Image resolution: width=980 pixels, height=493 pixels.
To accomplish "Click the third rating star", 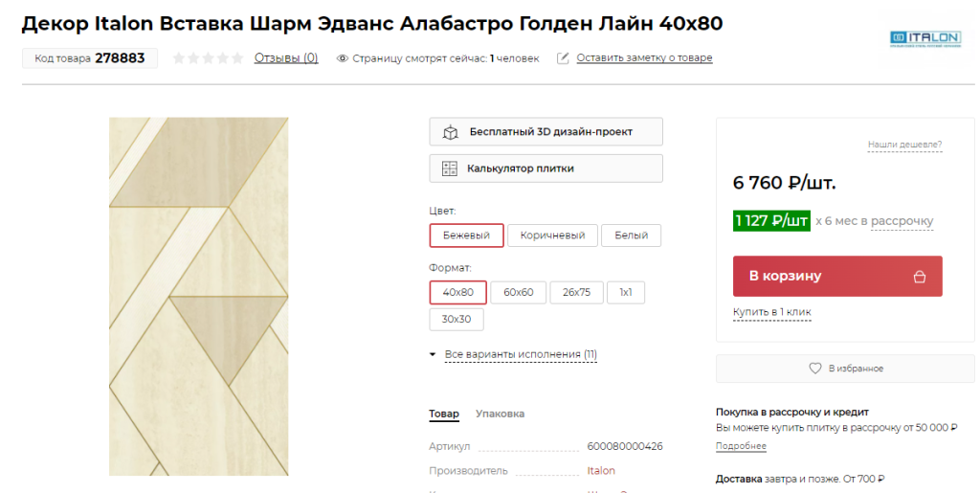I will click(208, 58).
